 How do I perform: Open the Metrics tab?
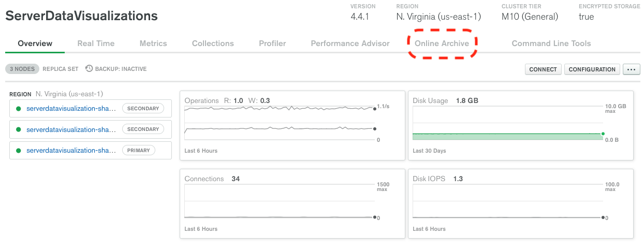click(x=153, y=43)
